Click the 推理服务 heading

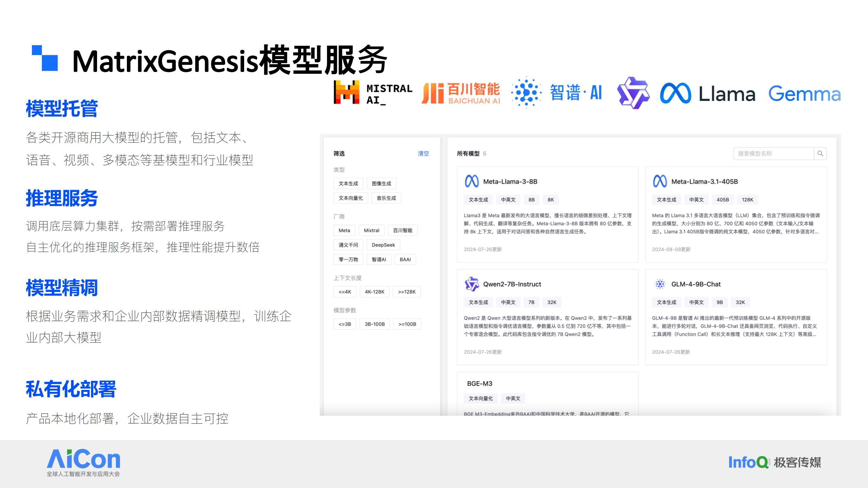coord(62,198)
